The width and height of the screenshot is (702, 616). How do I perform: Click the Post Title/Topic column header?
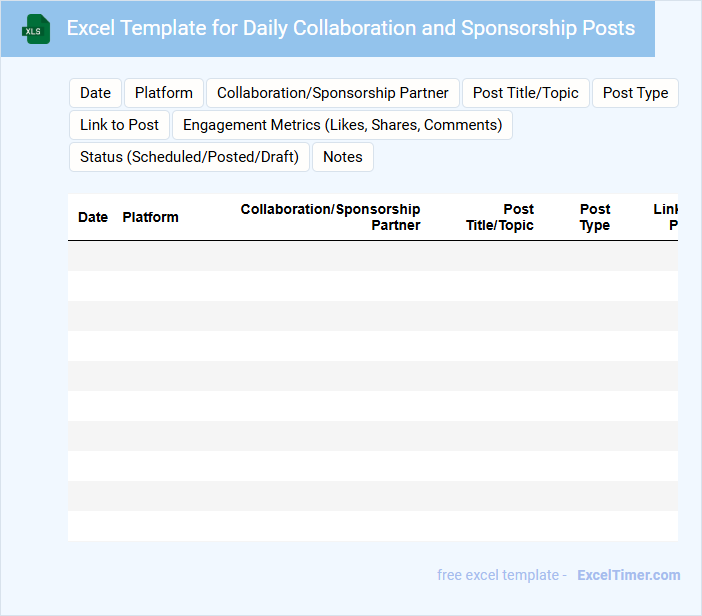pos(500,217)
